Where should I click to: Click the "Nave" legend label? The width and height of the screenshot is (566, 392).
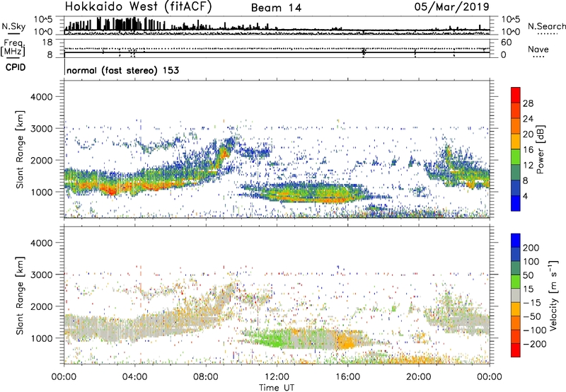point(538,49)
